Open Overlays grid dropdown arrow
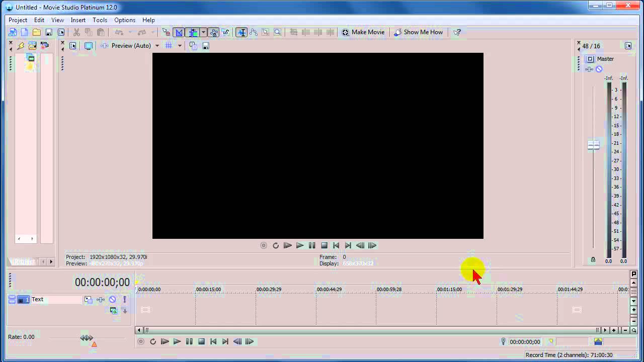The width and height of the screenshot is (644, 362). click(x=180, y=46)
